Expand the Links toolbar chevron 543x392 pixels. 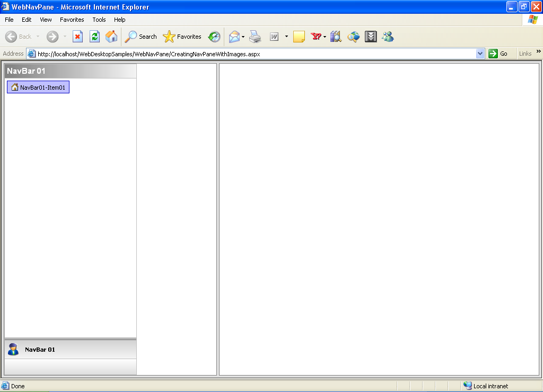[x=539, y=51]
